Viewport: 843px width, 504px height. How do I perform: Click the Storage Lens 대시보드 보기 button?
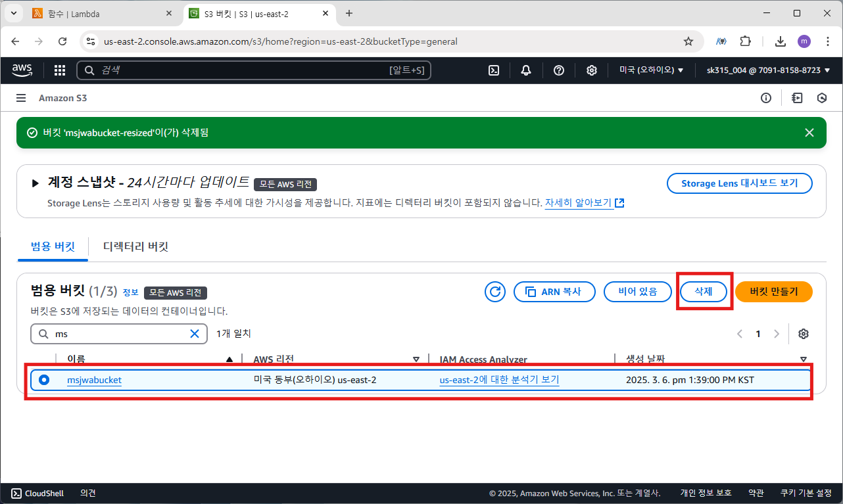(740, 183)
